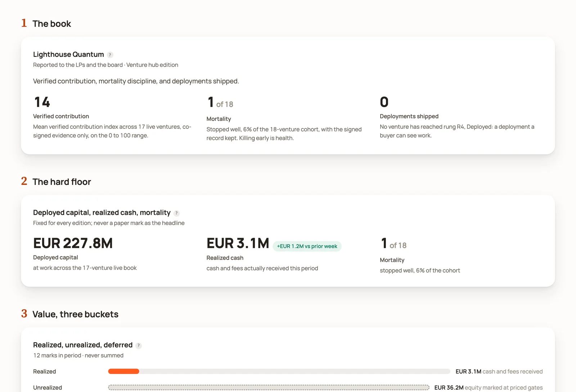Viewport: 576px width, 392px height.
Task: Click the orange Realized progress bar
Action: (123, 372)
